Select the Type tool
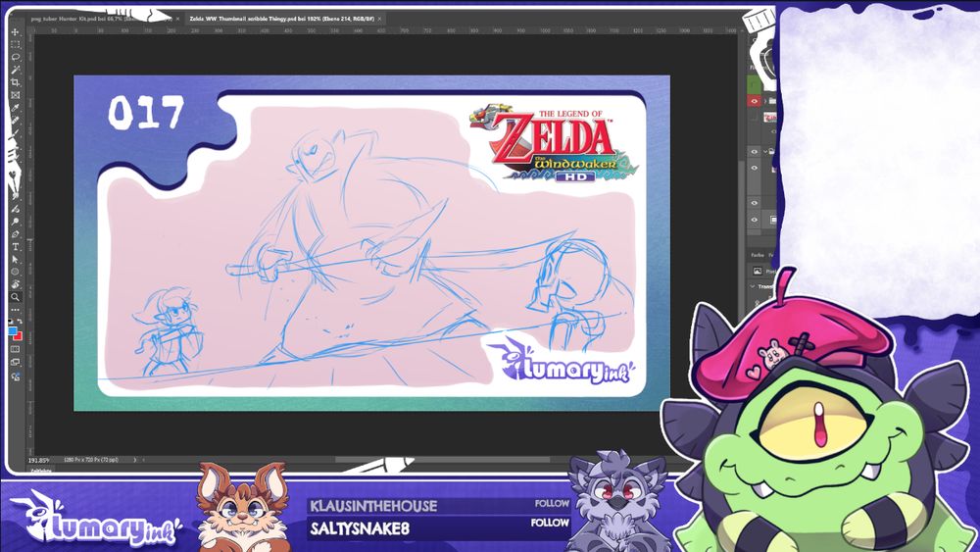Viewport: 980px width, 552px height. point(15,246)
